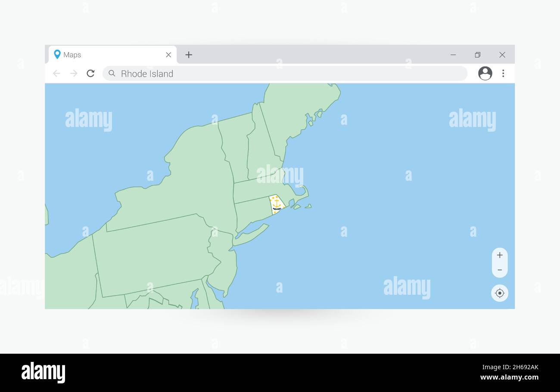560x392 pixels.
Task: Click the search magnifier icon
Action: pos(112,73)
